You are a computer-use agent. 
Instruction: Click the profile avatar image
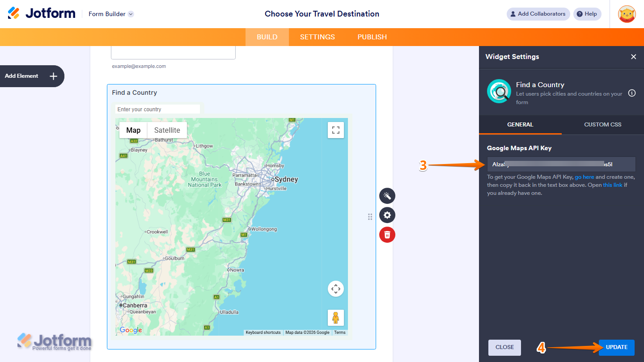coord(627,14)
